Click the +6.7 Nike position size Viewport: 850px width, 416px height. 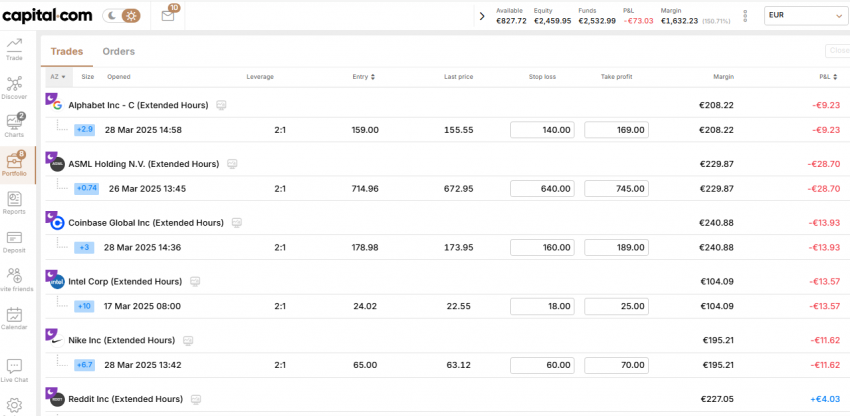pos(85,365)
